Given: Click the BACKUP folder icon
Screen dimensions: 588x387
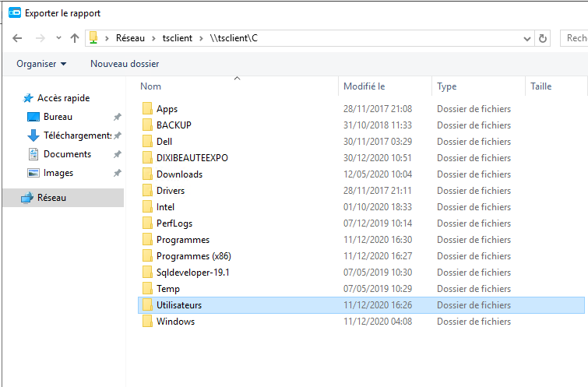Looking at the screenshot, I should [x=147, y=125].
